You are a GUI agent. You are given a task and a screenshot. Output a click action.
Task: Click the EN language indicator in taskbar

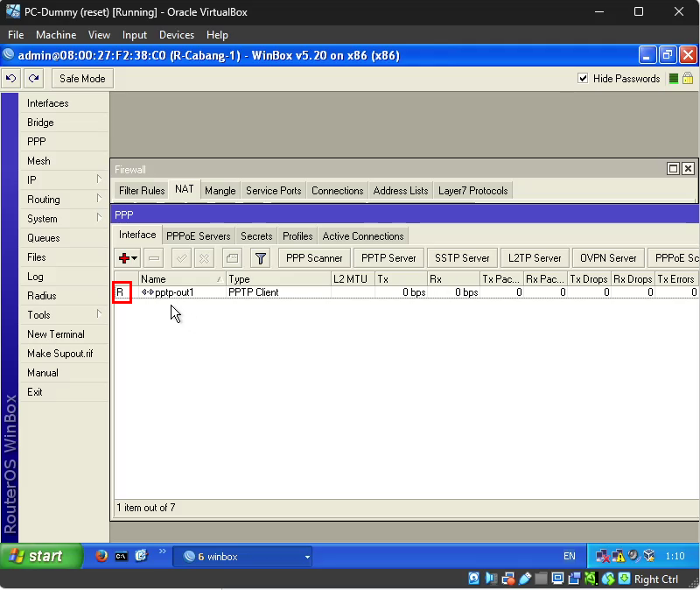pyautogui.click(x=570, y=556)
